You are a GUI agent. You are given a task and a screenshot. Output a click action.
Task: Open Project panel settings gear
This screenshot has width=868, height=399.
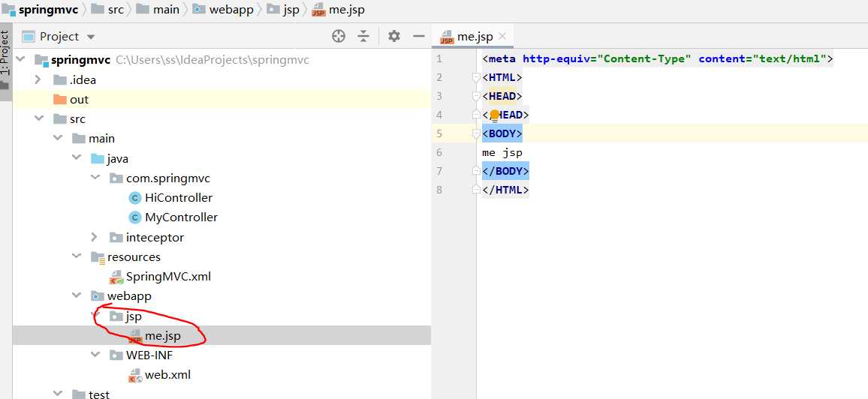pos(393,37)
